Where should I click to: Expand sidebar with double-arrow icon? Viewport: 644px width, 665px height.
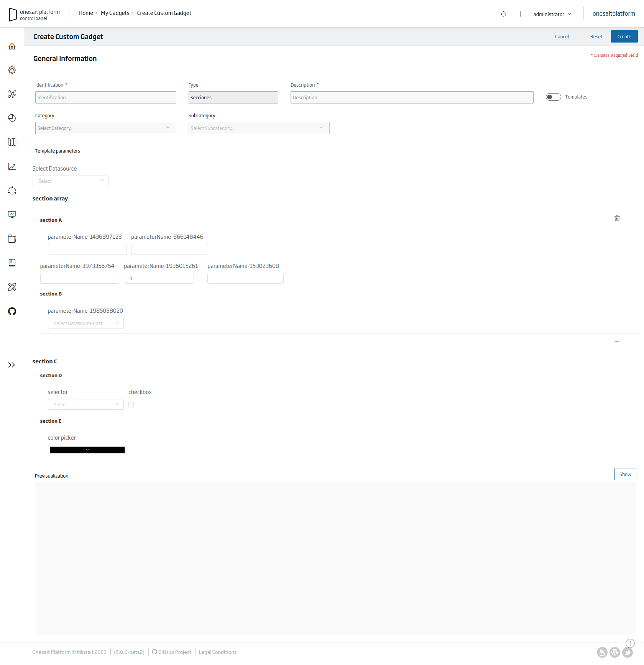12,365
